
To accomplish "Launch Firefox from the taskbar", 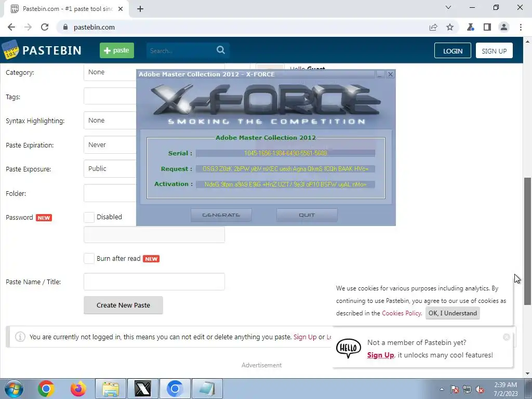I will point(78,389).
